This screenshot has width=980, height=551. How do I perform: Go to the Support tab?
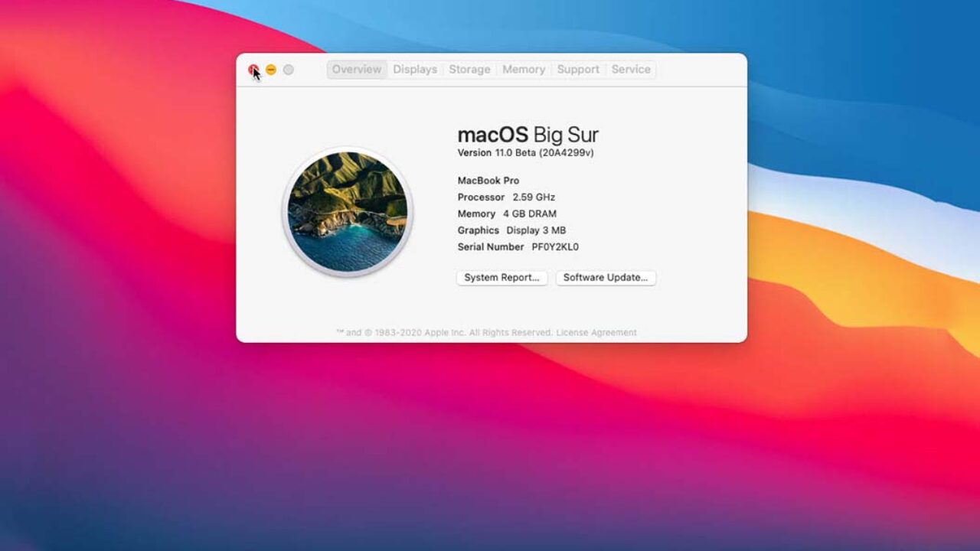pos(578,70)
